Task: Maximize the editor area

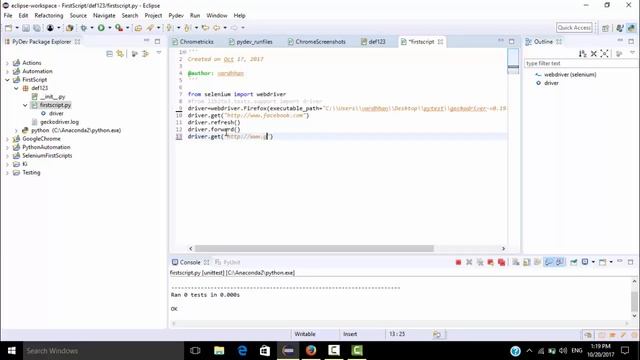Action: click(512, 41)
